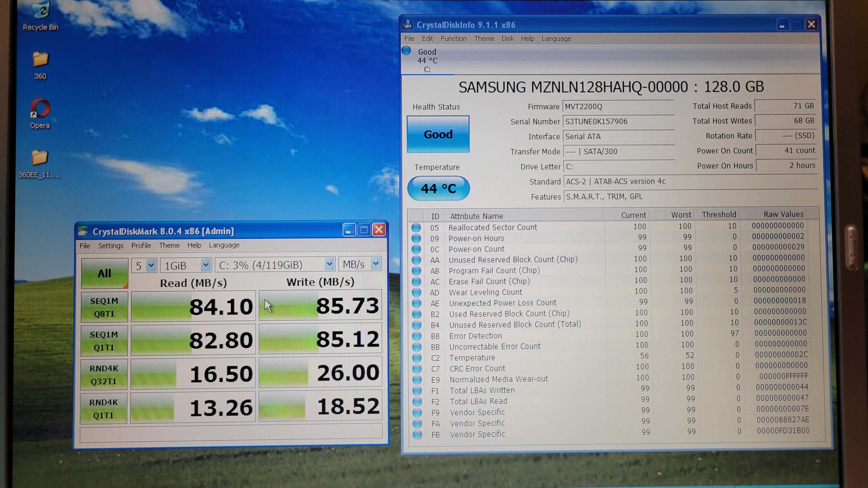Click the Total Host Writes value 68 GB

coord(786,120)
